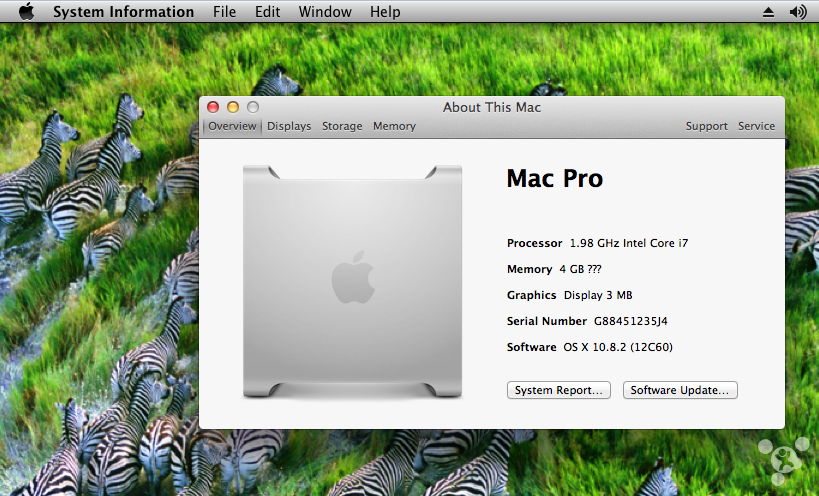Open the Help menu

385,11
